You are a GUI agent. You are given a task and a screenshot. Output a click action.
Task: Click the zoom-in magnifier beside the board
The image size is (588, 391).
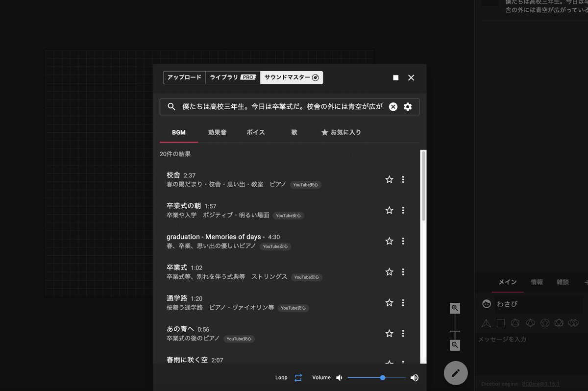point(454,308)
